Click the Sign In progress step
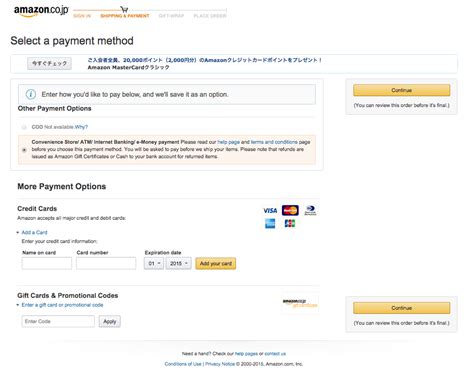This screenshot has height=378, width=474. click(x=82, y=16)
